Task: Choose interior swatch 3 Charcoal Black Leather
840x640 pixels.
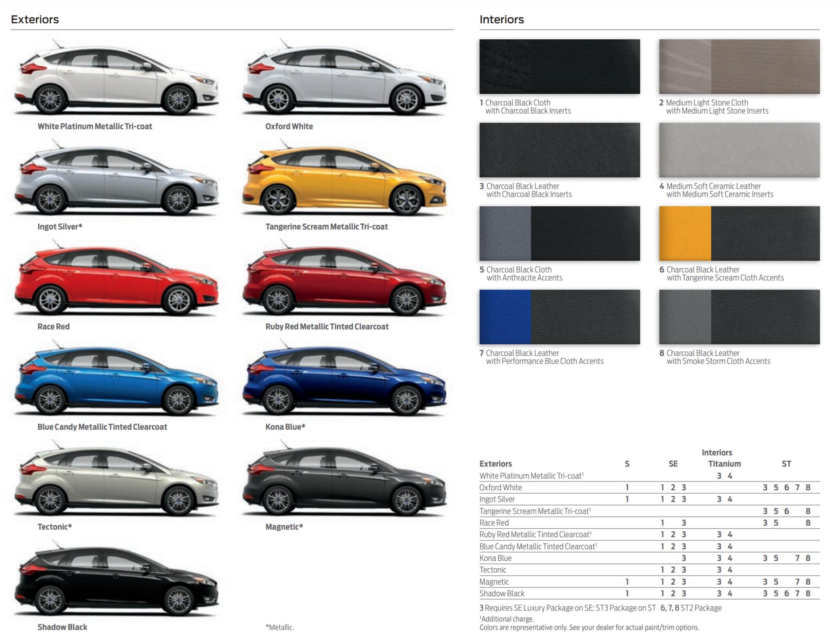Action: [559, 150]
